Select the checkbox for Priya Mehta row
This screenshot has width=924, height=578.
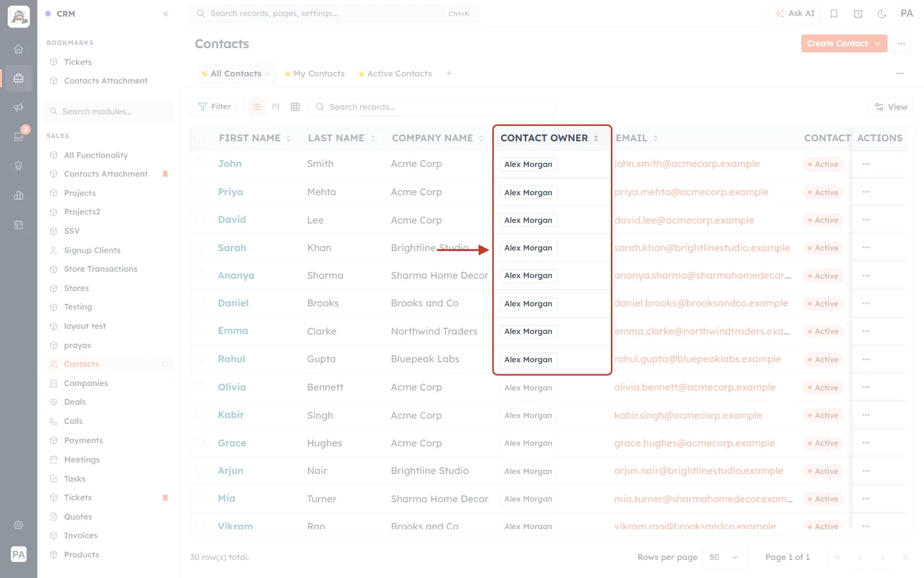click(x=200, y=192)
